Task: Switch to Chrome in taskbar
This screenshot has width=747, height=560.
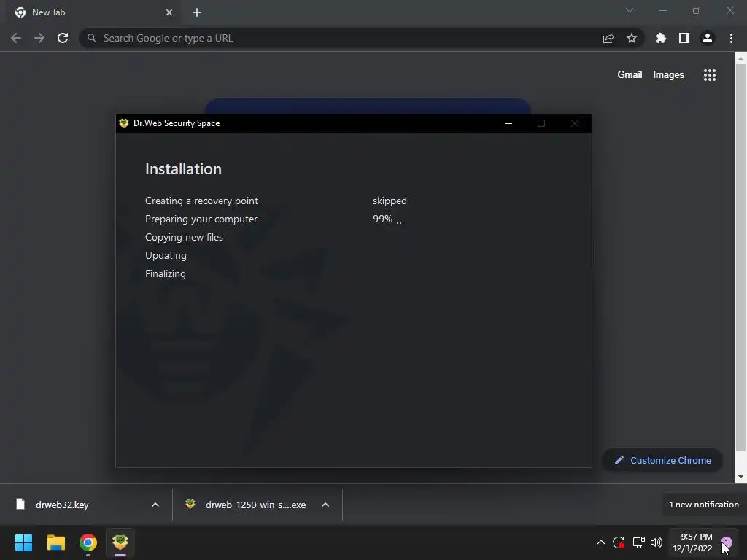Action: coord(88,542)
